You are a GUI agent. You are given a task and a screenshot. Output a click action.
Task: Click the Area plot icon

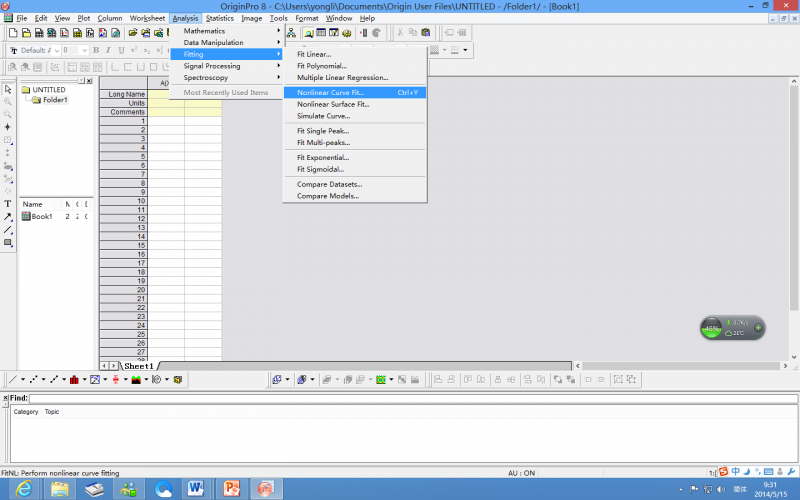point(136,380)
